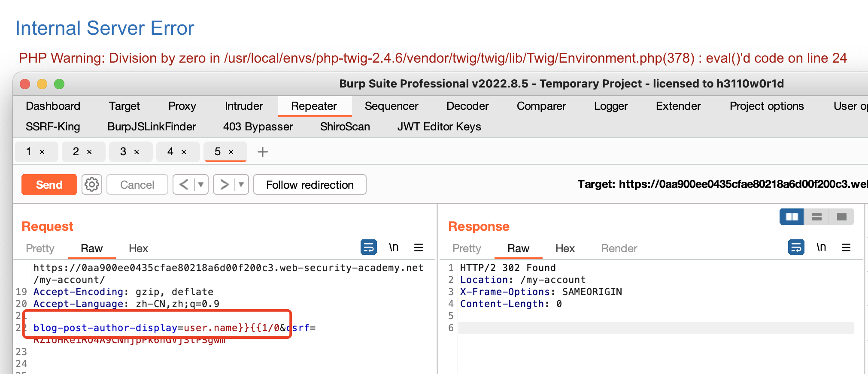Switch to side-by-side layout view
The width and height of the screenshot is (868, 374).
(x=792, y=217)
